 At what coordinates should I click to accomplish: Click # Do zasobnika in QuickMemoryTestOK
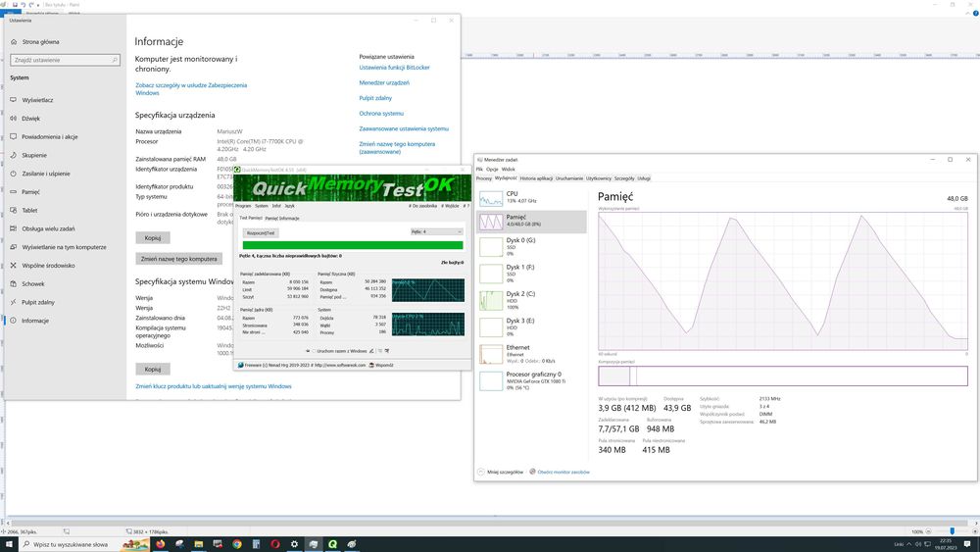tap(423, 206)
